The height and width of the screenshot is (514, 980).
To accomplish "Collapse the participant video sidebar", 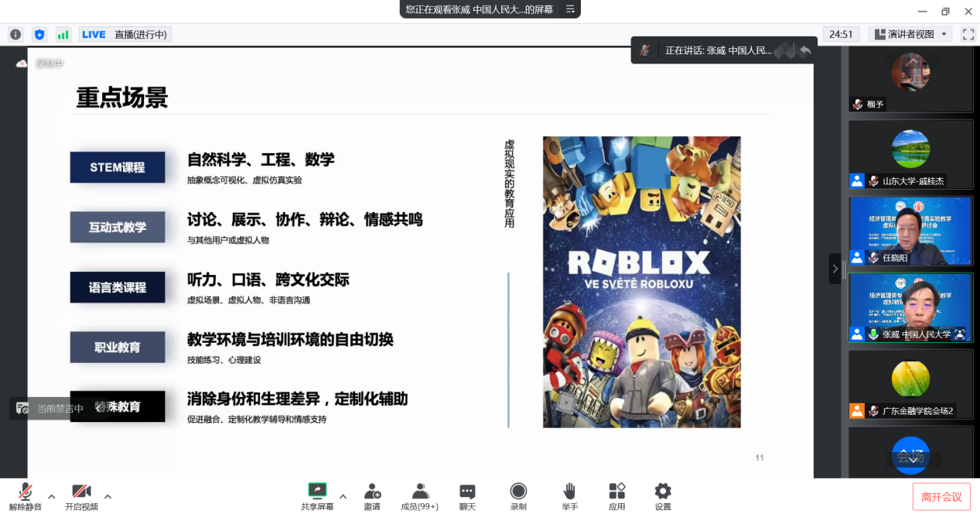I will point(835,269).
